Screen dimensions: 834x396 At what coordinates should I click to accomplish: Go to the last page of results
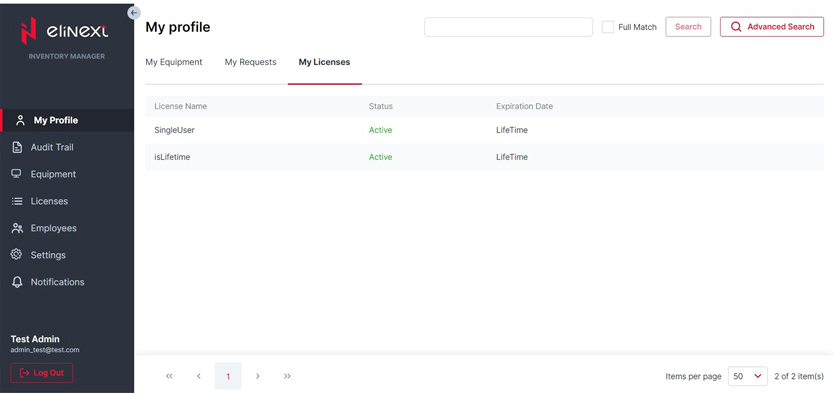click(x=287, y=376)
